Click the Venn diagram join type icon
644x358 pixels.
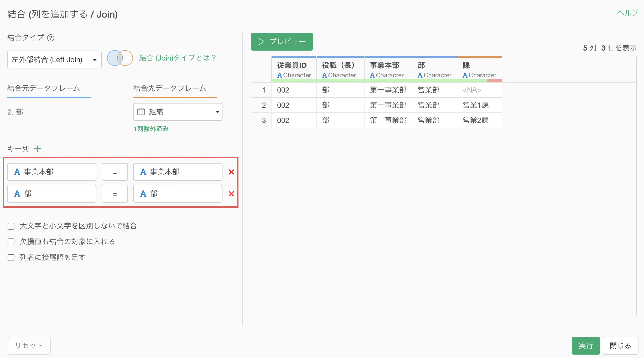[120, 58]
